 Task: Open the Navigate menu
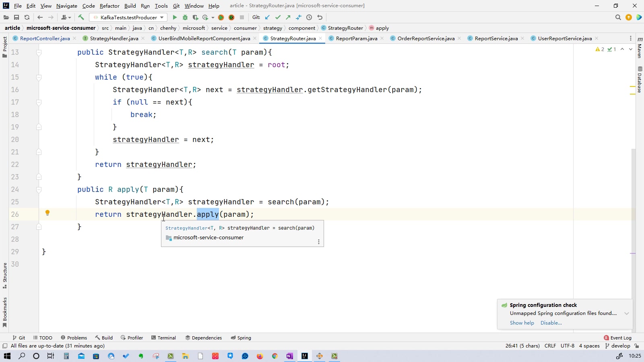pos(67,6)
